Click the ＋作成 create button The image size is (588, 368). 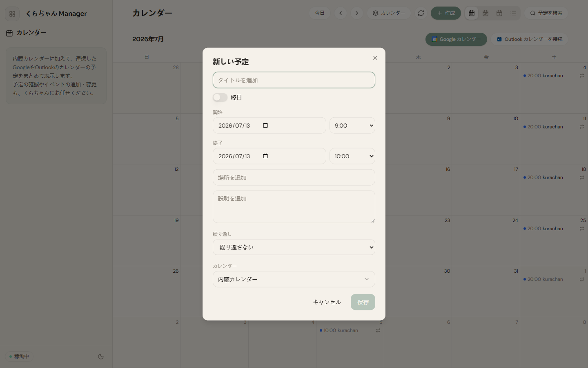coord(446,13)
